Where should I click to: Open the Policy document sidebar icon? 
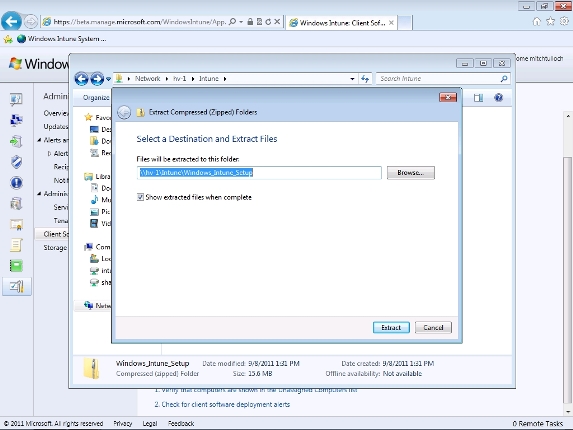[16, 245]
